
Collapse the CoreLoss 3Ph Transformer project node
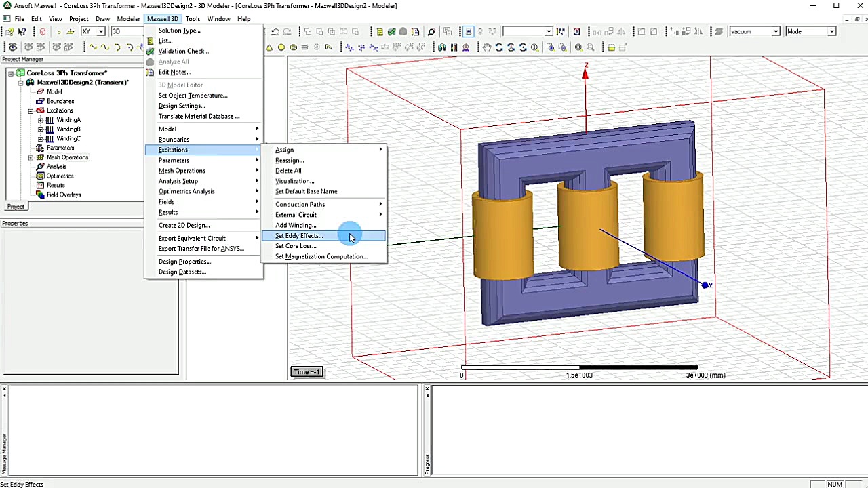tap(12, 73)
